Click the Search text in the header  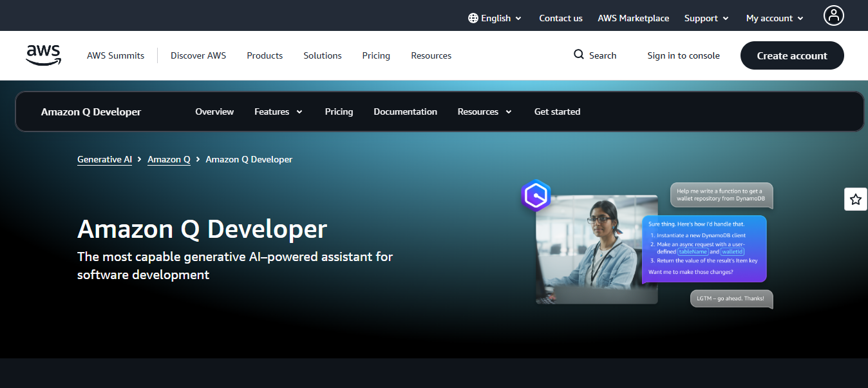point(603,55)
